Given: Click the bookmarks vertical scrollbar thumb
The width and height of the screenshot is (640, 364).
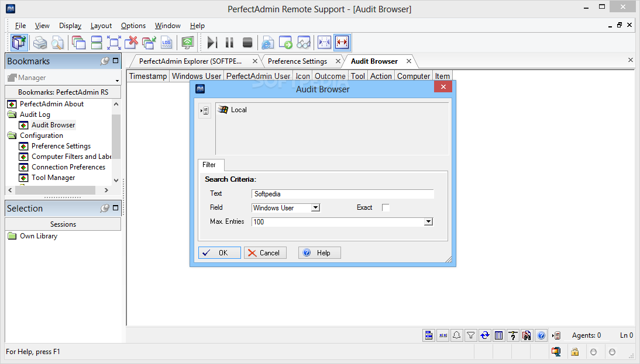Looking at the screenshot, I should (116, 136).
